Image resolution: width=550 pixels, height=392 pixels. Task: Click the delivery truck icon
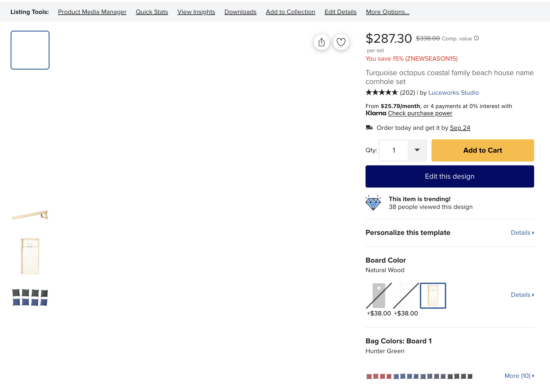point(369,127)
